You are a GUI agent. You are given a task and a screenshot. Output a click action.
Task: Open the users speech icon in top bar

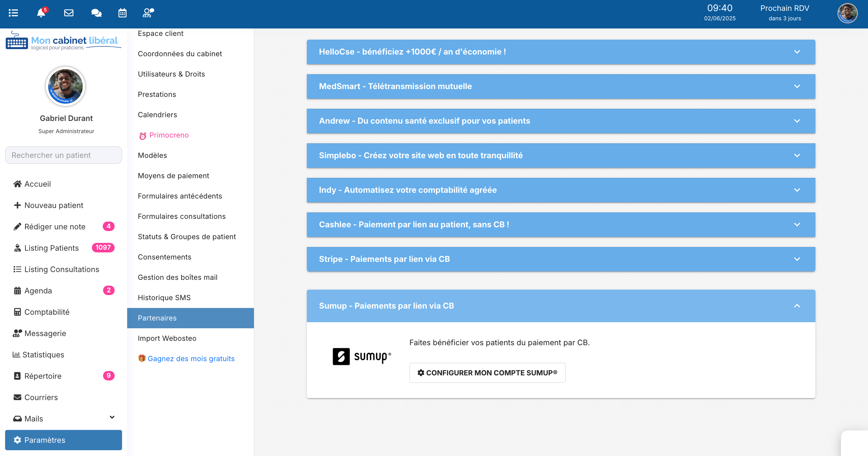coord(148,13)
